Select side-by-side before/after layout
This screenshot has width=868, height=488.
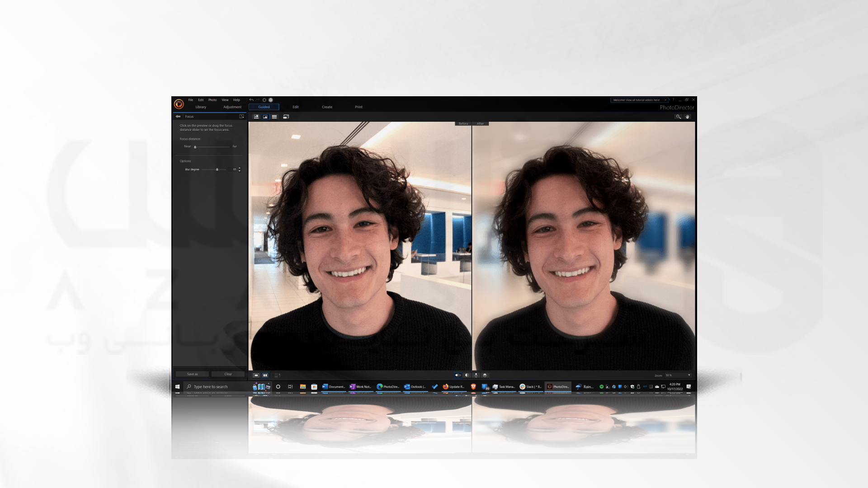458,375
